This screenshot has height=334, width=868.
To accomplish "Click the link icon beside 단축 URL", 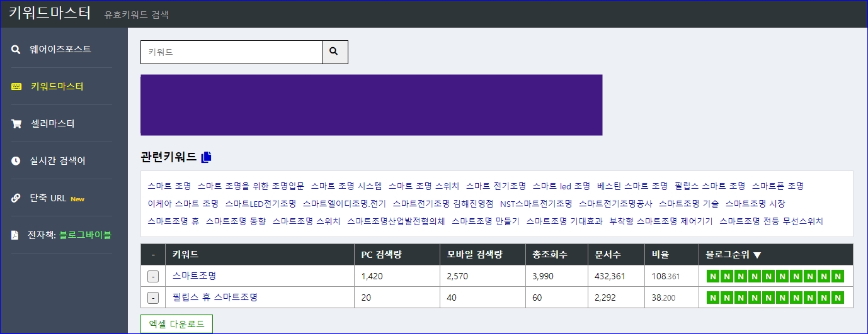I will click(x=16, y=198).
